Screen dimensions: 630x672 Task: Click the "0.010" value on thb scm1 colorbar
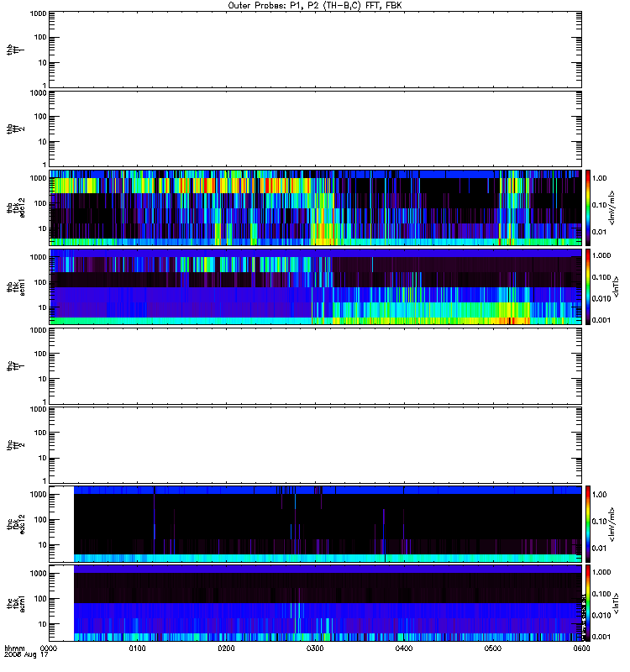pos(601,298)
